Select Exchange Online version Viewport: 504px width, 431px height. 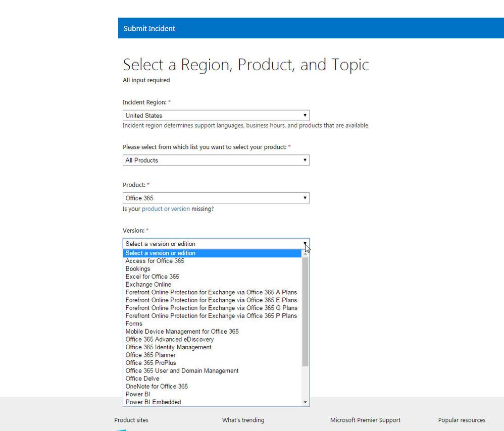[212, 284]
